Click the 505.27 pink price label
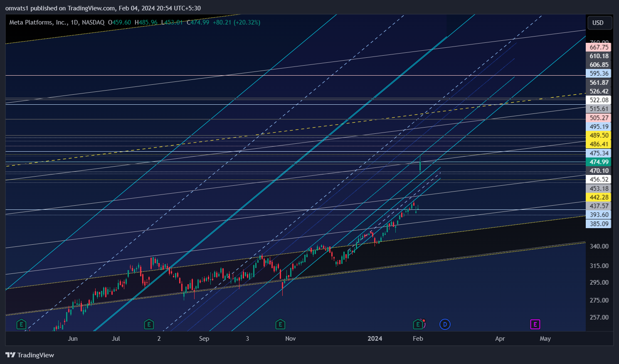 pos(599,118)
